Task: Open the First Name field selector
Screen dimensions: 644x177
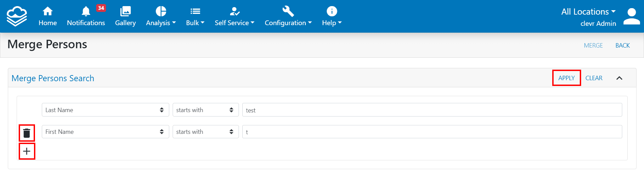Action: point(105,131)
